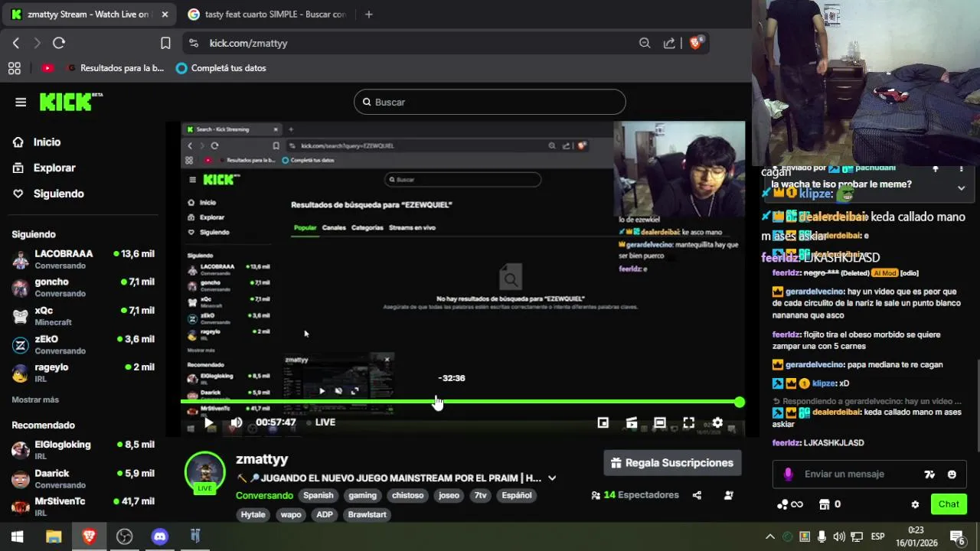Image resolution: width=980 pixels, height=551 pixels.
Task: Click the stream seek bar
Action: [x=459, y=402]
